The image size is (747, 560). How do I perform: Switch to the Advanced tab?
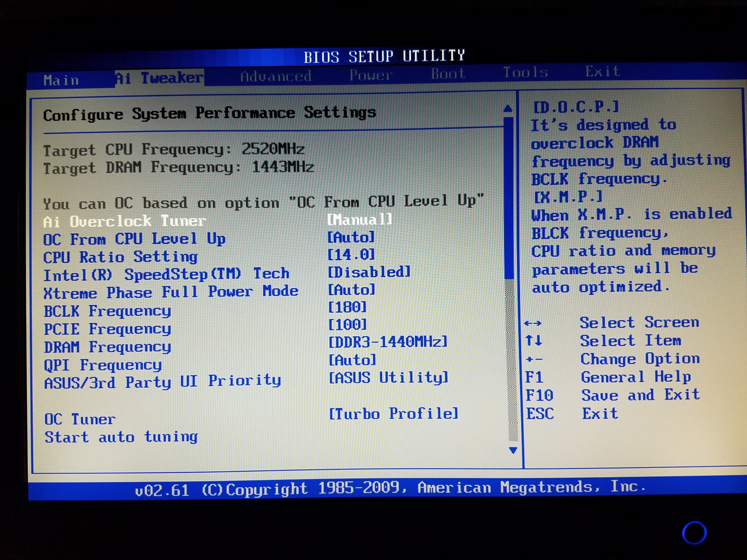coord(275,76)
